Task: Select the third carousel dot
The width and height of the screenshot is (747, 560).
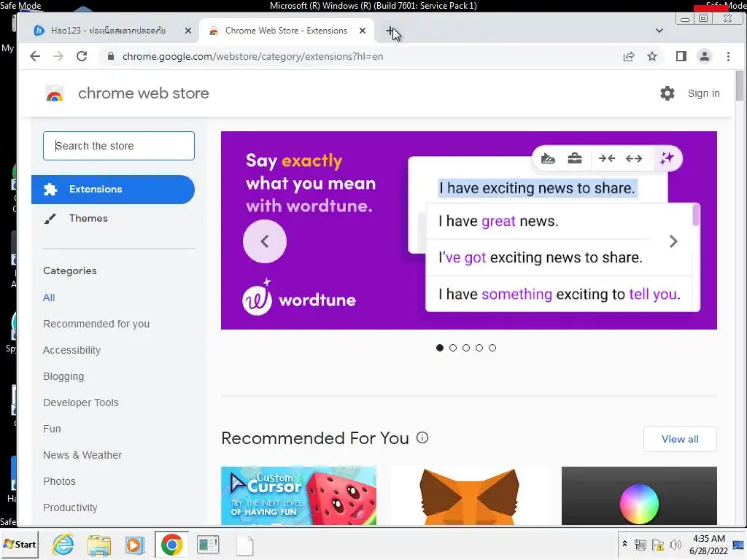Action: (466, 348)
